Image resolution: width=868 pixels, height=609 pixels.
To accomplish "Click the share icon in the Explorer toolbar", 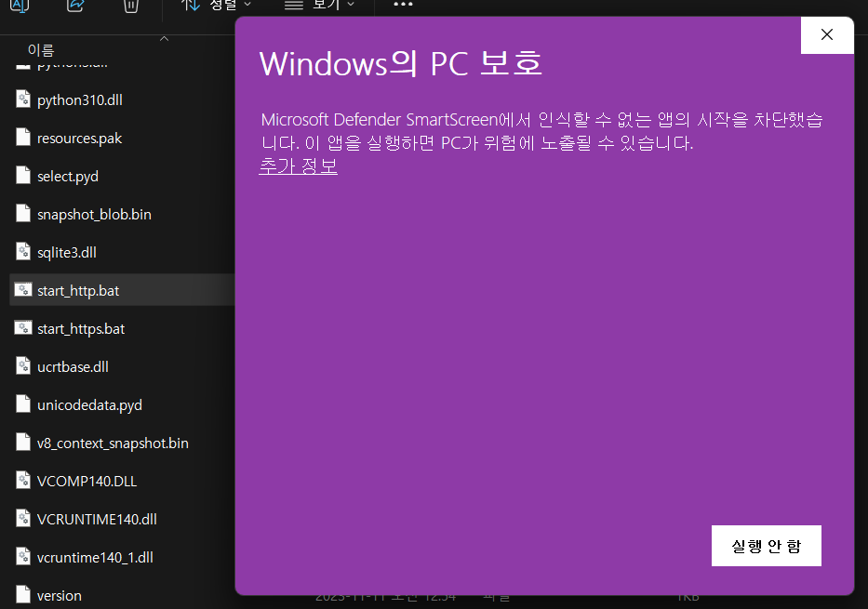I will [75, 6].
